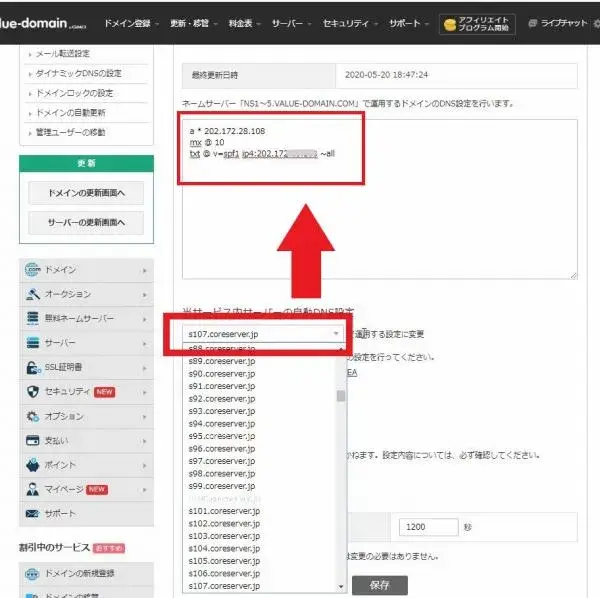Open ドメインロックの設定 link
600x598 pixels.
click(74, 93)
